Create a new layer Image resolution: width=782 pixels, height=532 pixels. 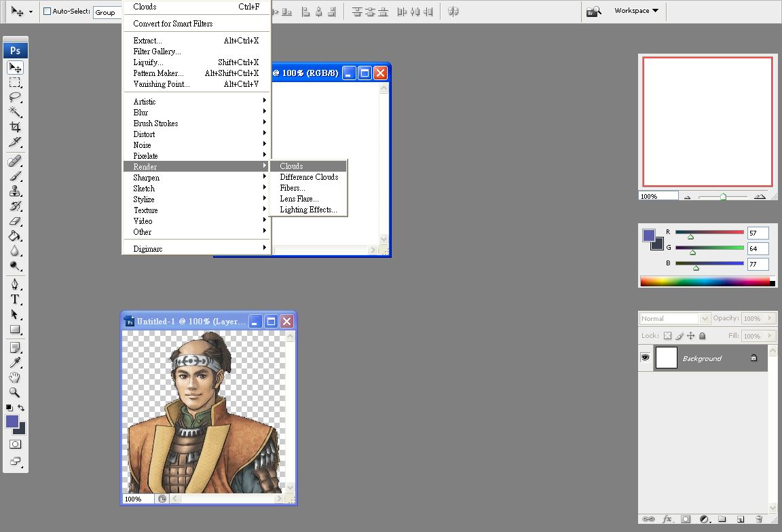(x=741, y=519)
